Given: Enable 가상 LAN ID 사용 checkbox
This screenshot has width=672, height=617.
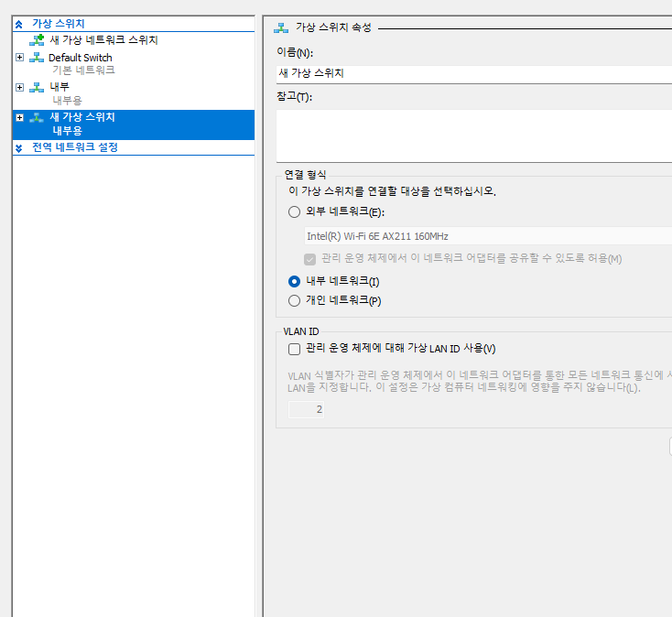Looking at the screenshot, I should click(x=294, y=349).
